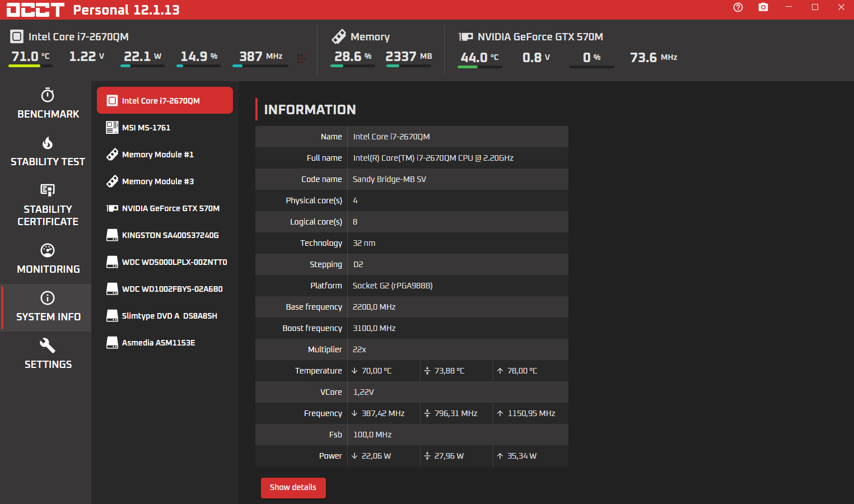Click the GPU card icon in header
This screenshot has height=504, width=854.
coord(466,37)
